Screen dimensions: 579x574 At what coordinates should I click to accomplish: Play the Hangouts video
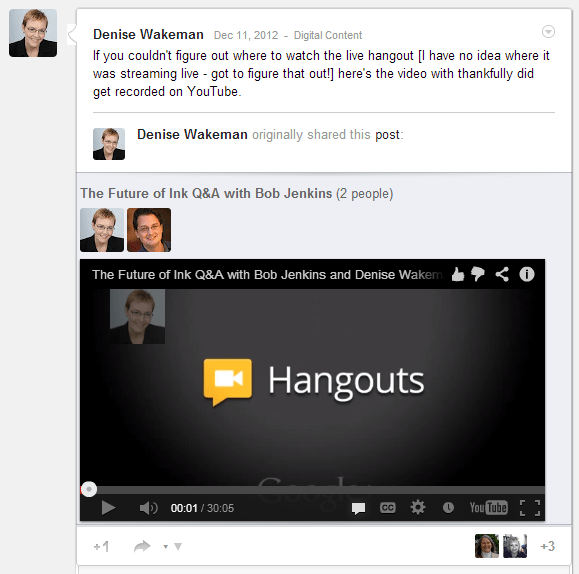point(108,508)
